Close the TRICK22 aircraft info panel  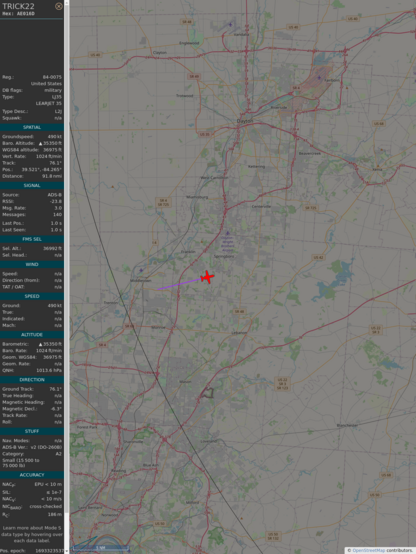coord(59,6)
